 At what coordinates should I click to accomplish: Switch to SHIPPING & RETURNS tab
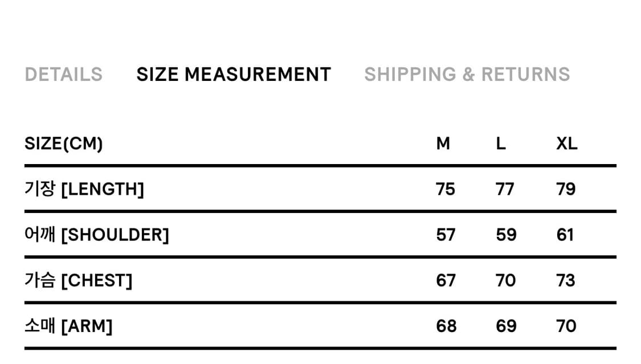[467, 75]
